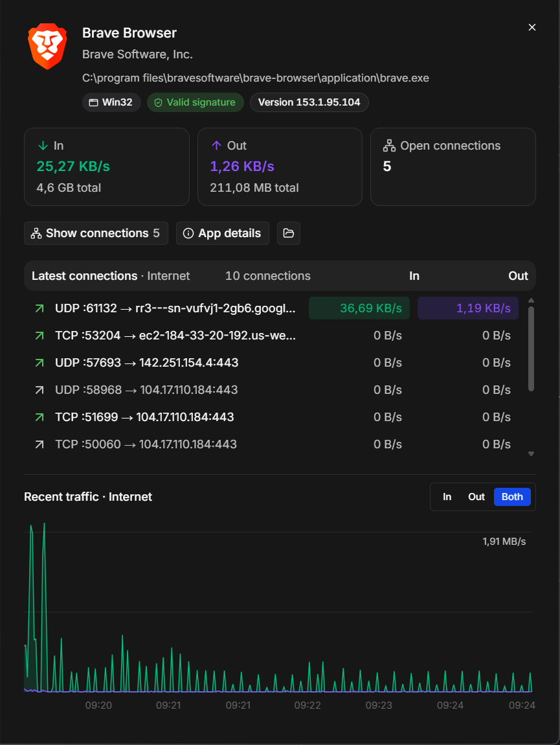Click the 09:20 graph time label

point(98,705)
